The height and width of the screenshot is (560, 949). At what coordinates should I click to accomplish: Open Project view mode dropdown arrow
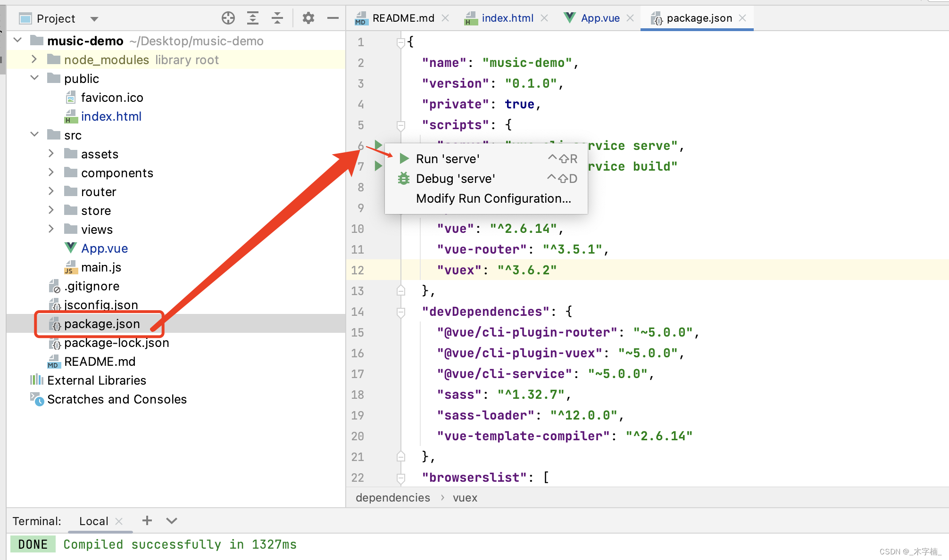(x=94, y=19)
